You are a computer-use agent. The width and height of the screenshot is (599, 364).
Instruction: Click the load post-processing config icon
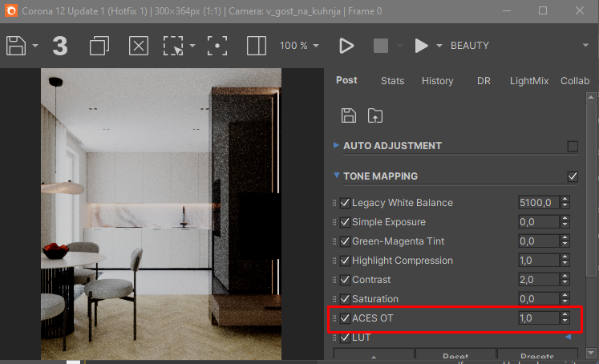pos(375,115)
